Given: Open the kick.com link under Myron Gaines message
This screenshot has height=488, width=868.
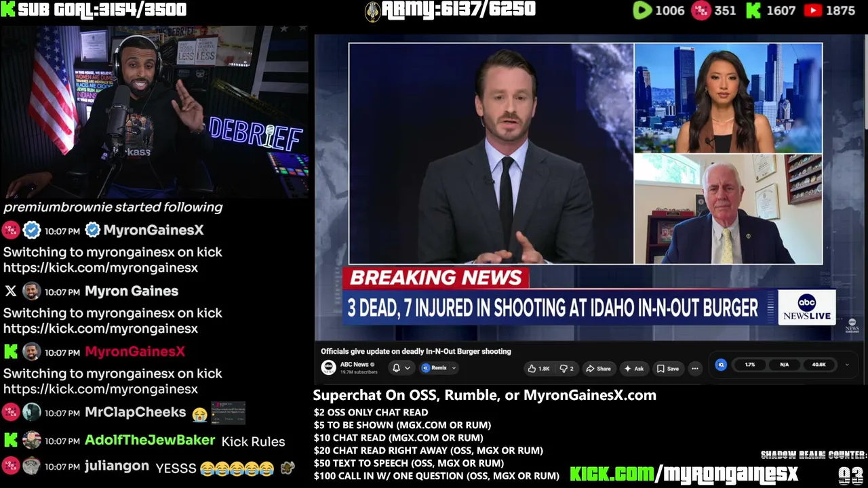Looking at the screenshot, I should tap(100, 329).
